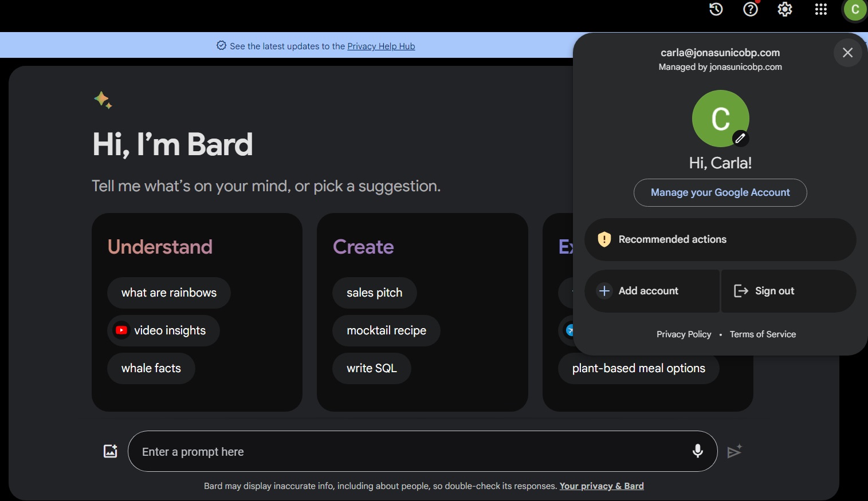The image size is (868, 501).
Task: Select the 'sales pitch' suggestion
Action: 375,293
